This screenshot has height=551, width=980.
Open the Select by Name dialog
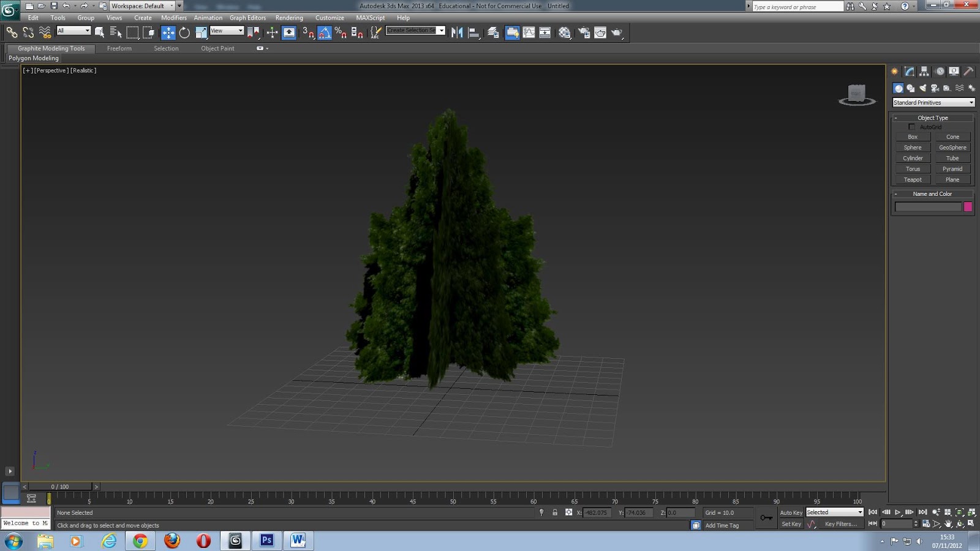pyautogui.click(x=116, y=32)
